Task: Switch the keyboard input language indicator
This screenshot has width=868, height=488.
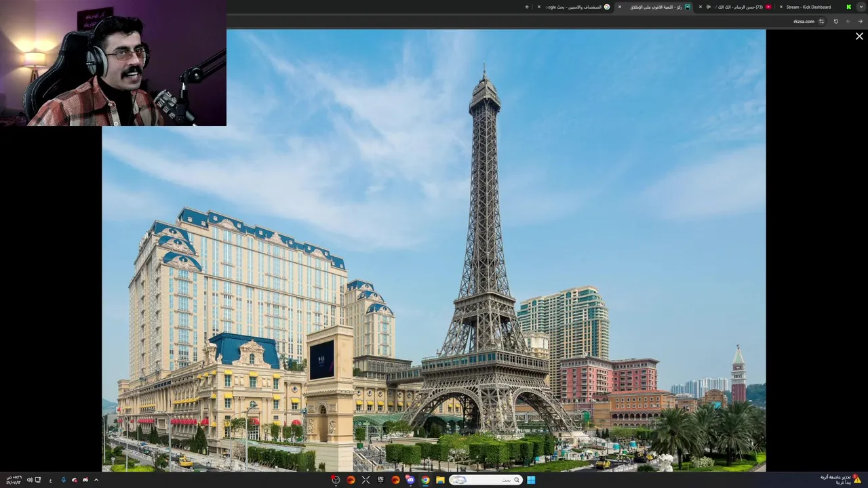Action: coord(51,481)
